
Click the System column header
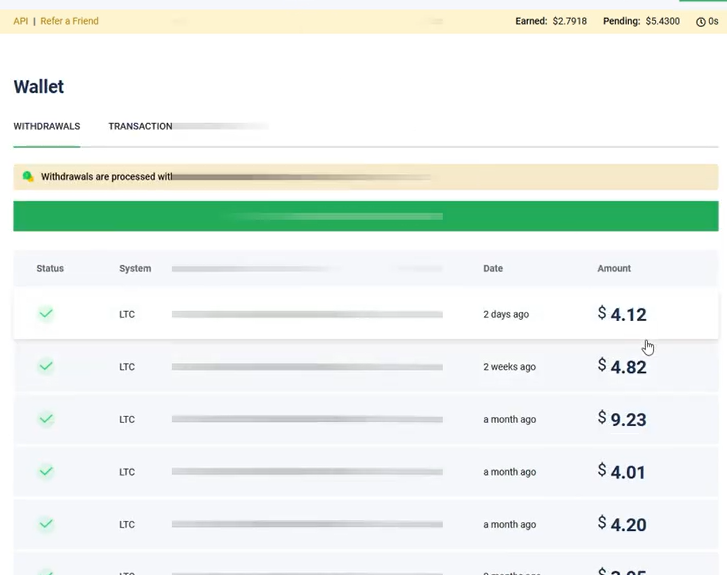click(x=135, y=269)
